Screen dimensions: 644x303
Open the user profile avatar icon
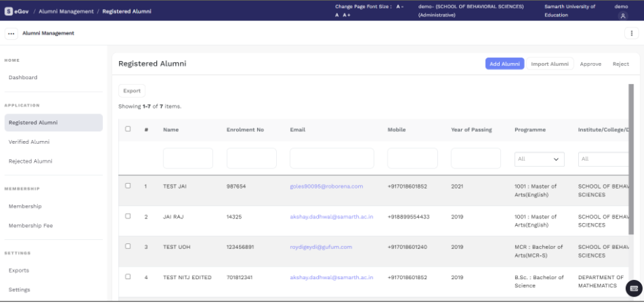coord(623,16)
